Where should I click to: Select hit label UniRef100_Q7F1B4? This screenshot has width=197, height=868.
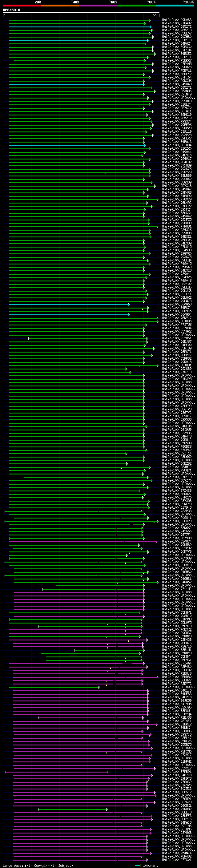[177, 50]
